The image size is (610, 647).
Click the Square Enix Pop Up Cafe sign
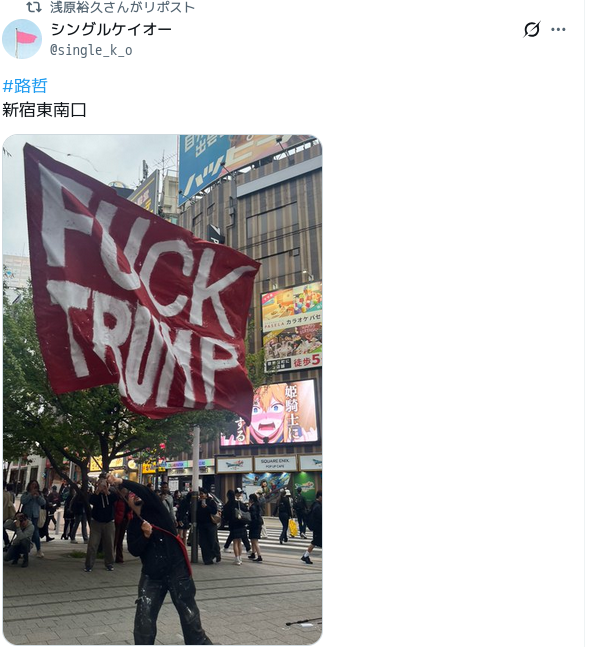pyautogui.click(x=275, y=463)
